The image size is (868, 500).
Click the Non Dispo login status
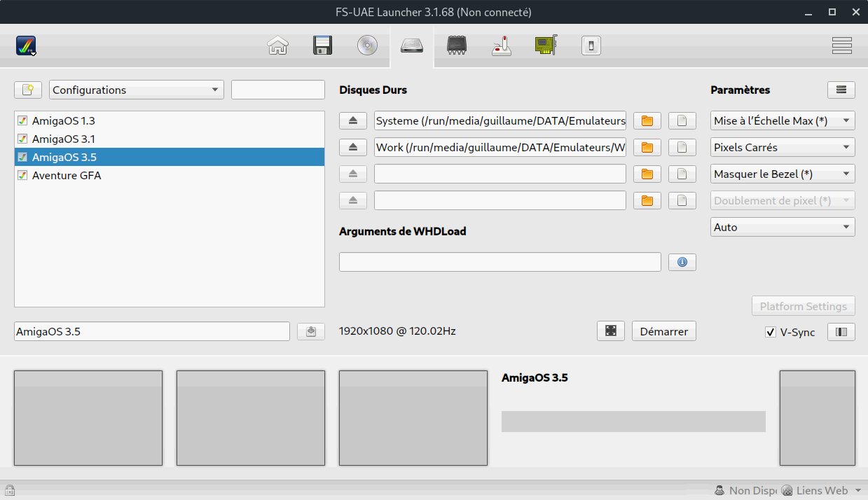click(x=745, y=490)
